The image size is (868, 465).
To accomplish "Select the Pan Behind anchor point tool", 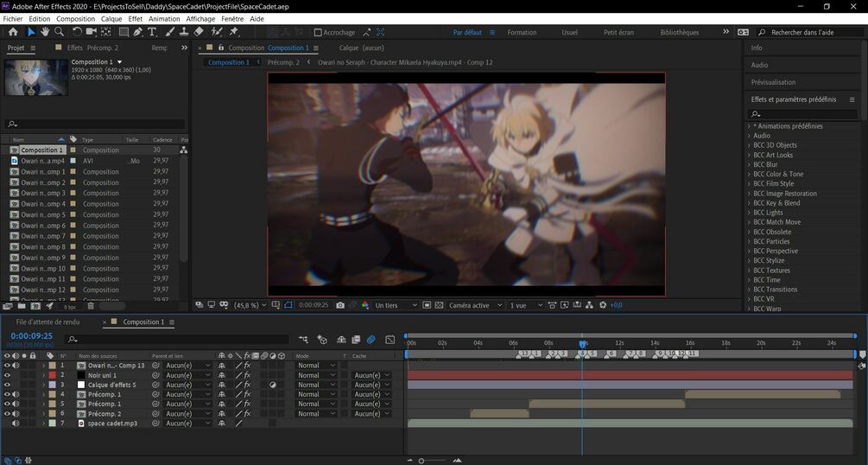I will [105, 32].
